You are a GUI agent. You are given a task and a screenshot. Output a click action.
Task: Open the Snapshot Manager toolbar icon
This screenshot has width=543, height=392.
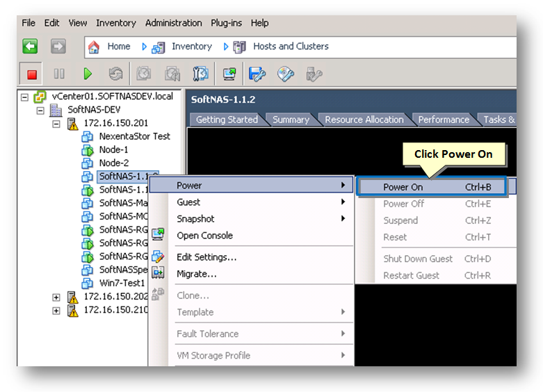tap(200, 74)
